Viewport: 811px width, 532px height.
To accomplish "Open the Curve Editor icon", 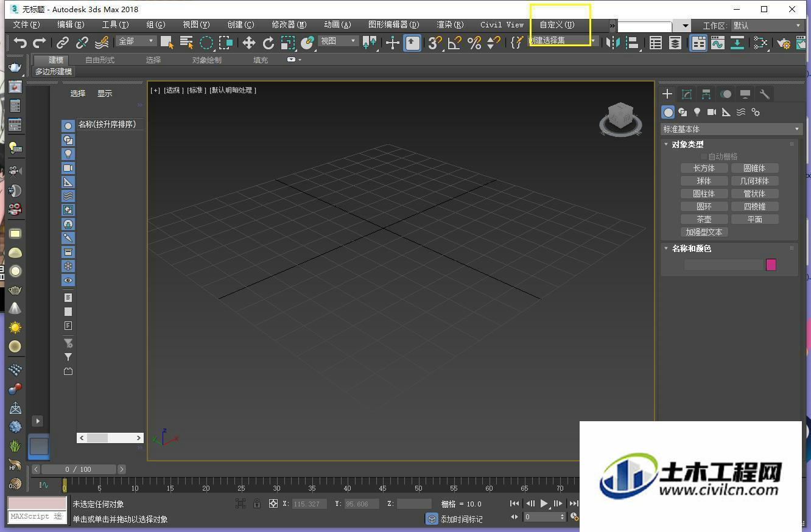I will (718, 43).
